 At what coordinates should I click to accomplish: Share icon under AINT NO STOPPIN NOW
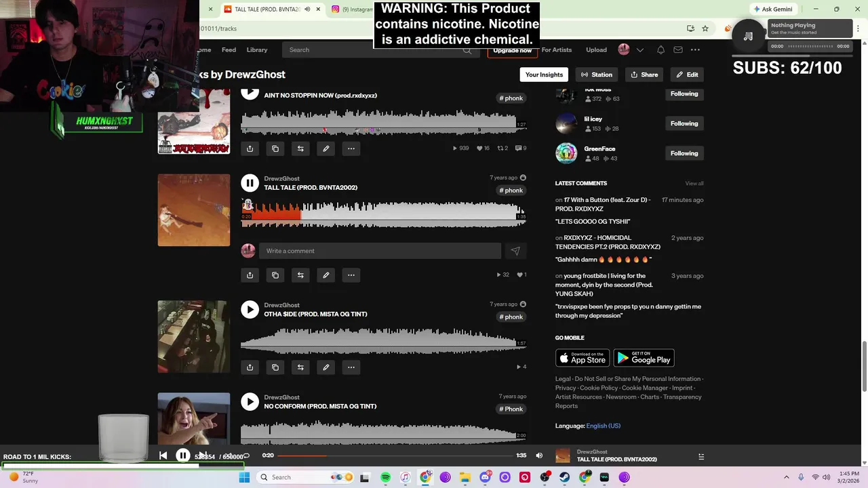pyautogui.click(x=250, y=148)
